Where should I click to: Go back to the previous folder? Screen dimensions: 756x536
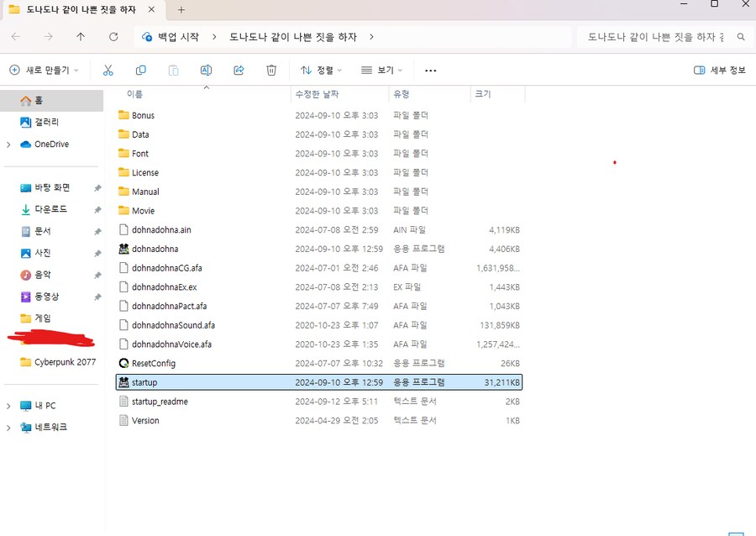(x=15, y=37)
